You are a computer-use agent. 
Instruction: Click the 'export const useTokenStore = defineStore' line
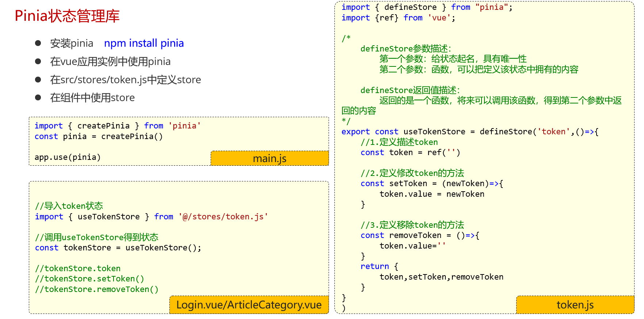click(x=470, y=132)
